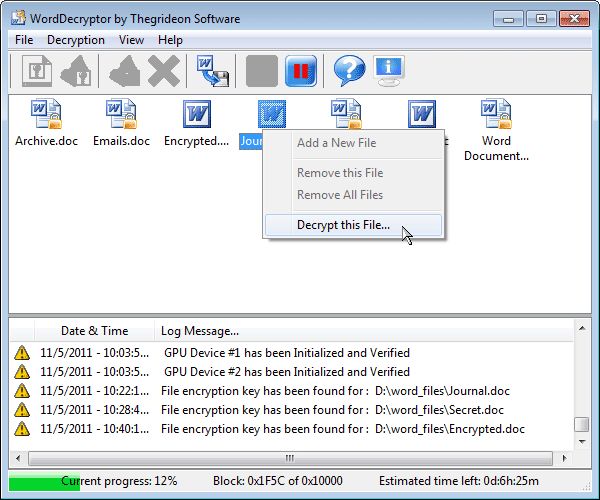Click the vertical scrollbar thumb in log
The image size is (600, 500).
(x=582, y=424)
